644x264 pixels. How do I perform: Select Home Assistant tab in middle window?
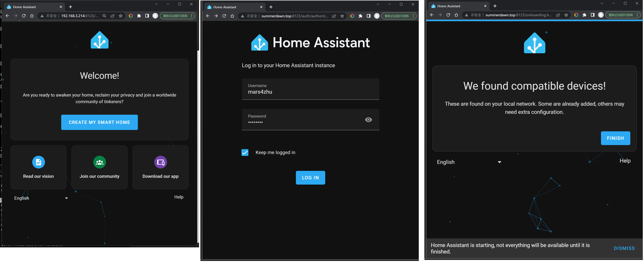[x=235, y=7]
